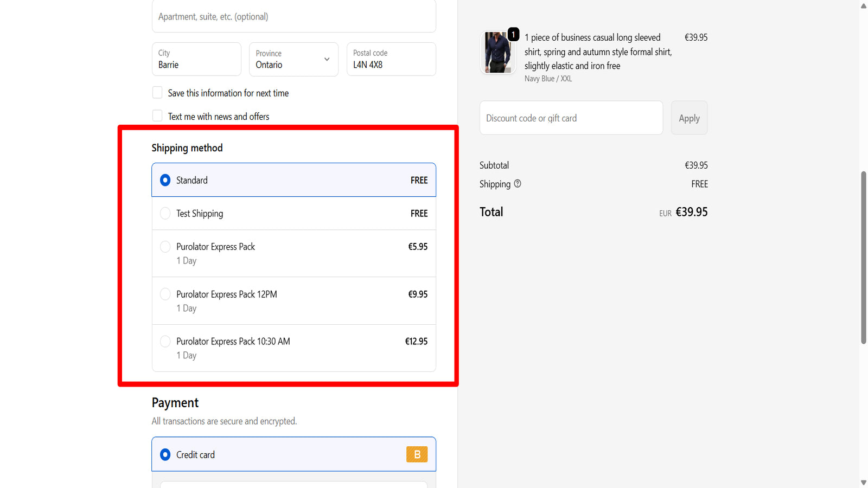
Task: Click the Postal code field
Action: point(391,59)
